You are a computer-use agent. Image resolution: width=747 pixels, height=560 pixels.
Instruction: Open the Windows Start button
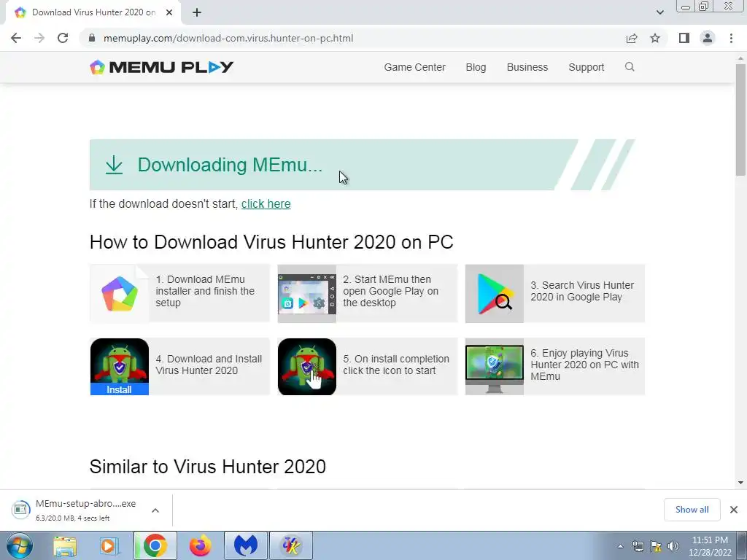(20, 545)
